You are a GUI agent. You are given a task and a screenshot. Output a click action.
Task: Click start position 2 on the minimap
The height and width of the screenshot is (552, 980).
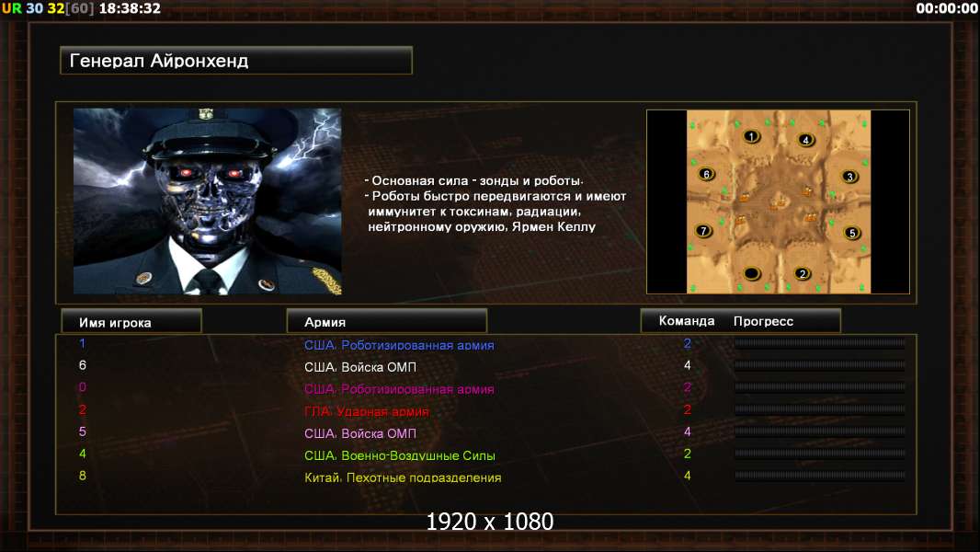coord(803,273)
